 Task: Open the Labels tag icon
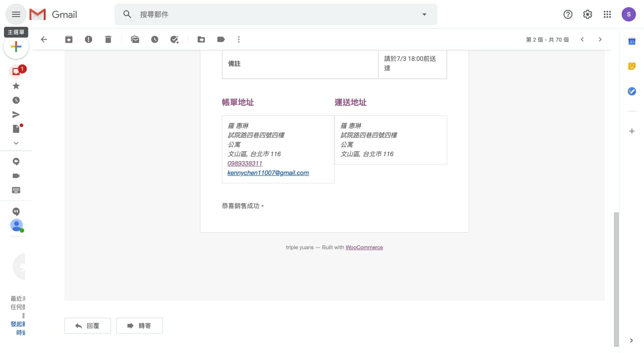tap(221, 39)
